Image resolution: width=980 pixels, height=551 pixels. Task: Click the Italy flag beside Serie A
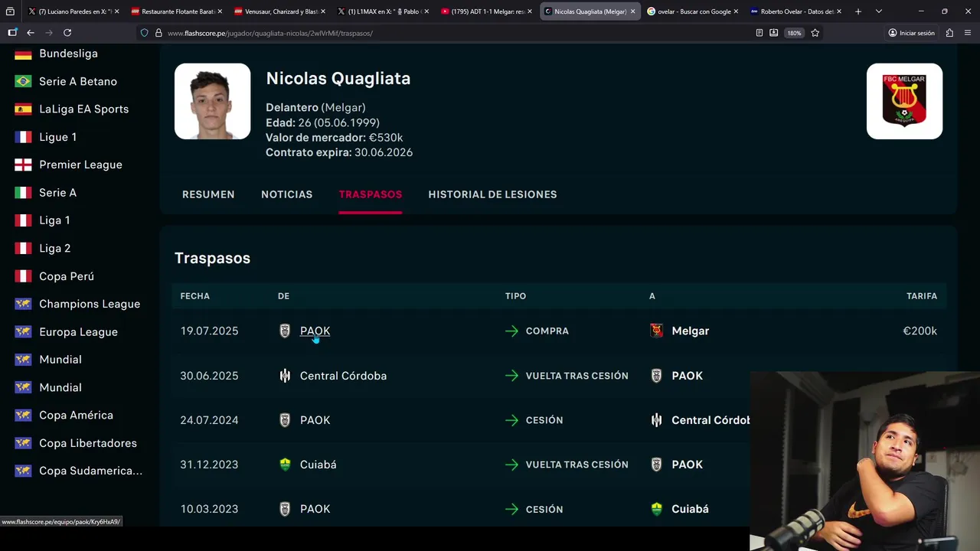coord(23,193)
